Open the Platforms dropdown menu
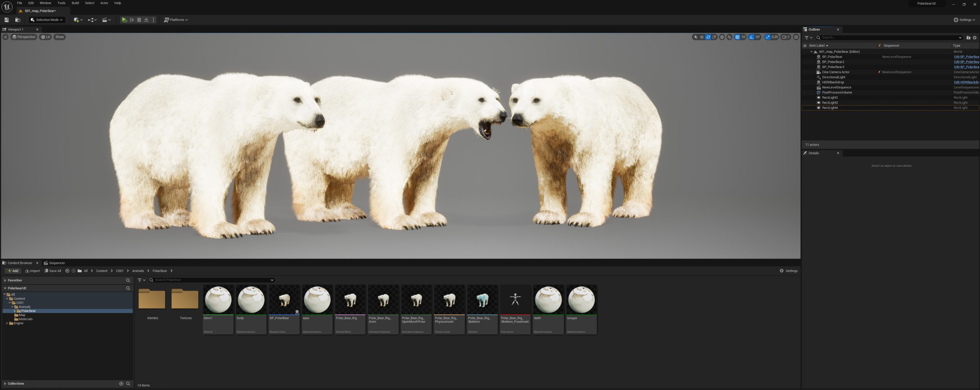Screen dimensions: 980x390 tap(176, 20)
